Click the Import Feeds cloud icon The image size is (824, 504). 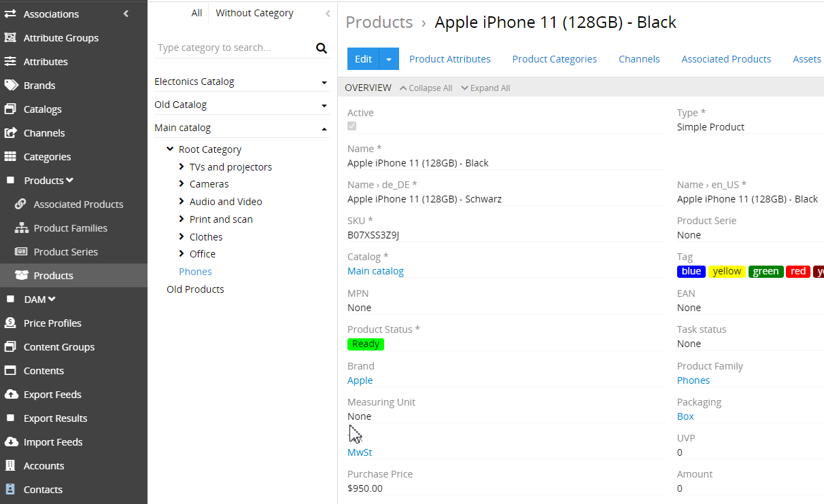coord(11,442)
